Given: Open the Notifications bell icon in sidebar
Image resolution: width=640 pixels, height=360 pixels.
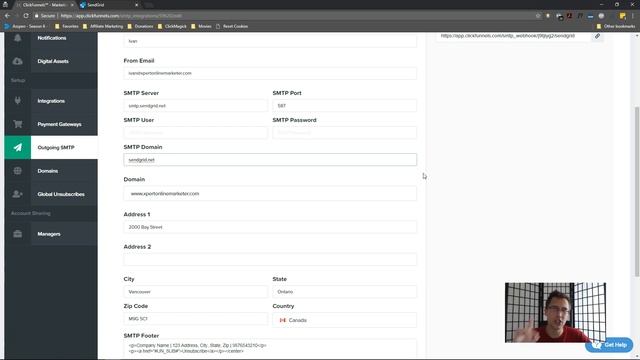Looking at the screenshot, I should (x=18, y=38).
